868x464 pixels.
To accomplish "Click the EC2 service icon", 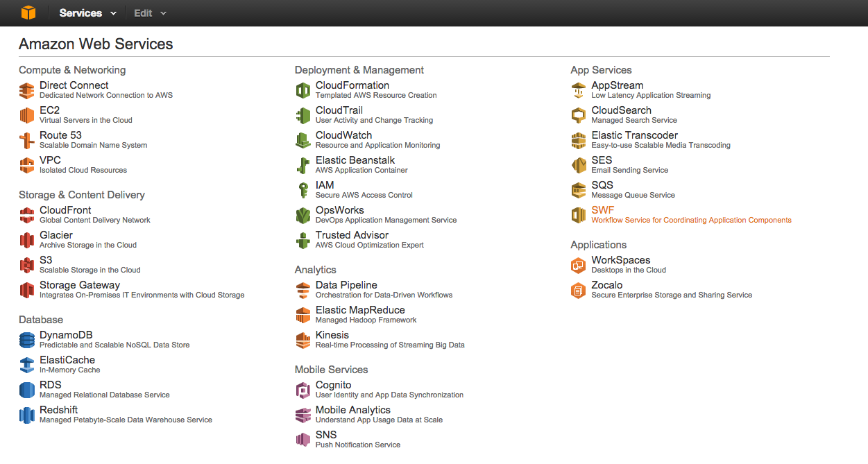I will pos(27,115).
